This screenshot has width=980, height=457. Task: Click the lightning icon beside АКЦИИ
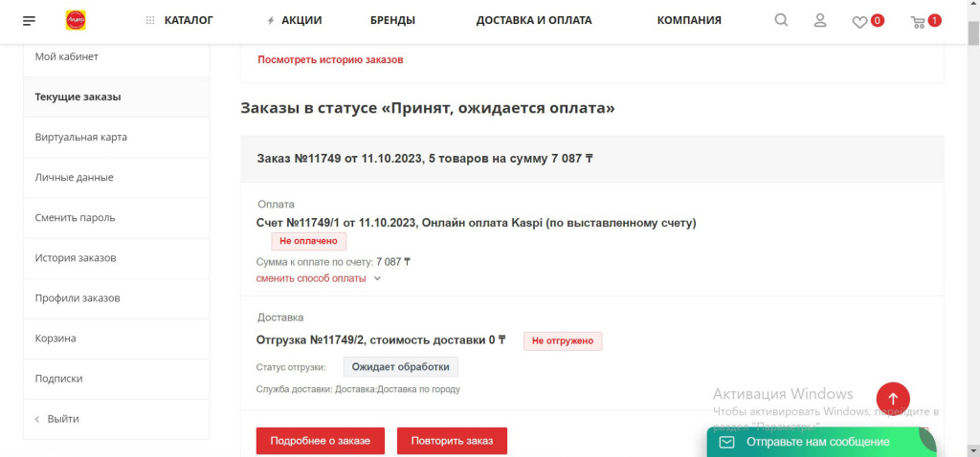(x=271, y=21)
